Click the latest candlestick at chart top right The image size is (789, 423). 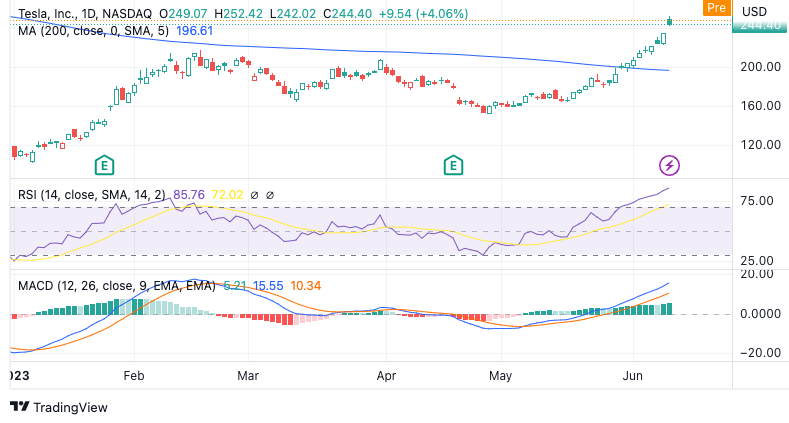[670, 21]
